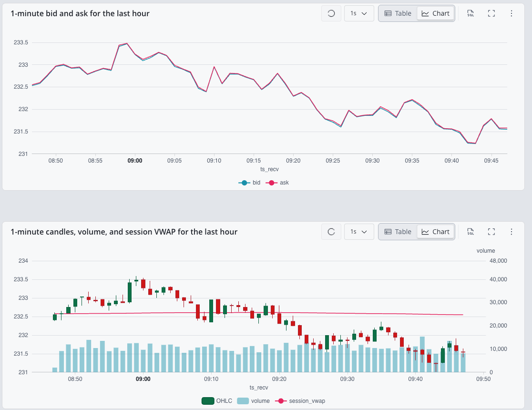
Task: Open SQL query icon for bid and ask panel
Action: (471, 13)
